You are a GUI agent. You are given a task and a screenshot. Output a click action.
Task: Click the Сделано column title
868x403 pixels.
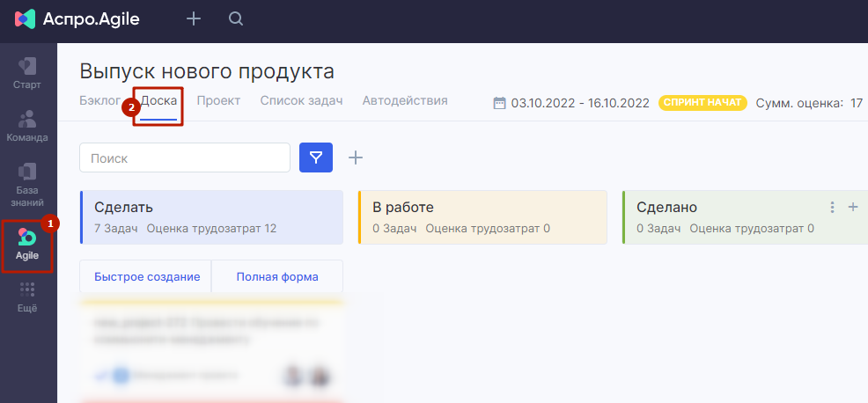666,208
